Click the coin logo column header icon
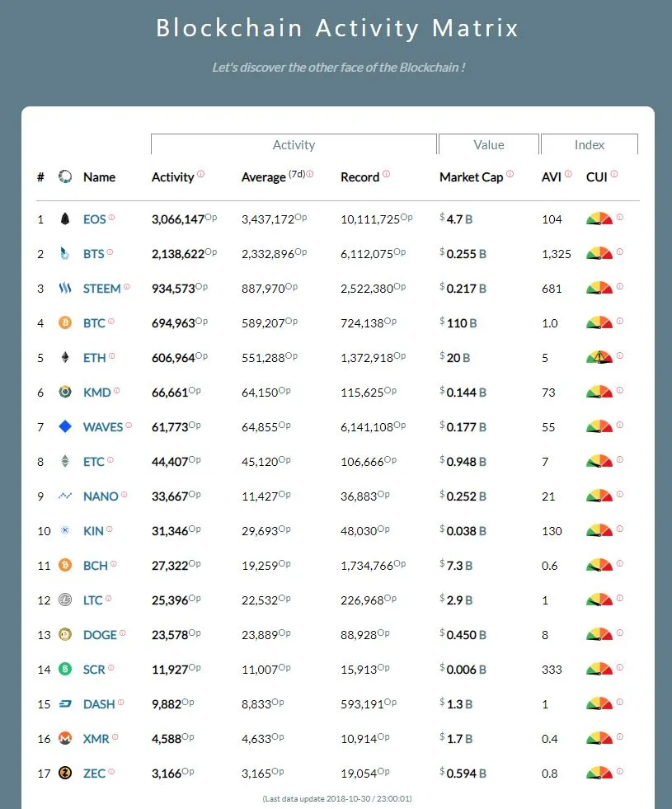The image size is (672, 809). coord(65,176)
